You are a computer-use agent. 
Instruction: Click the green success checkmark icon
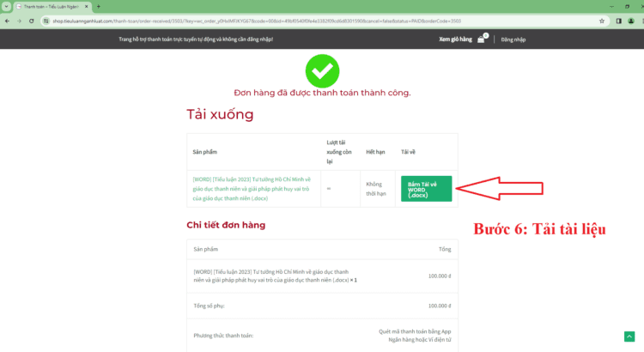[x=322, y=71]
